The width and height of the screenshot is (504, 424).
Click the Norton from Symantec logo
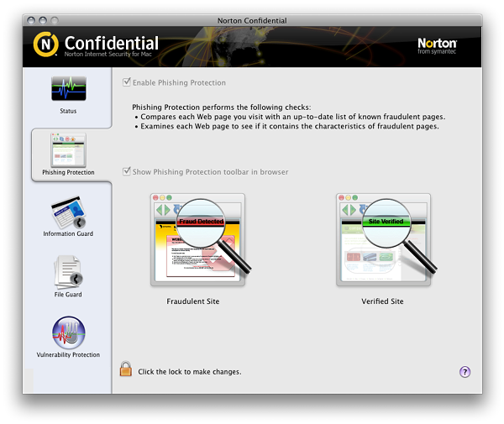click(437, 45)
